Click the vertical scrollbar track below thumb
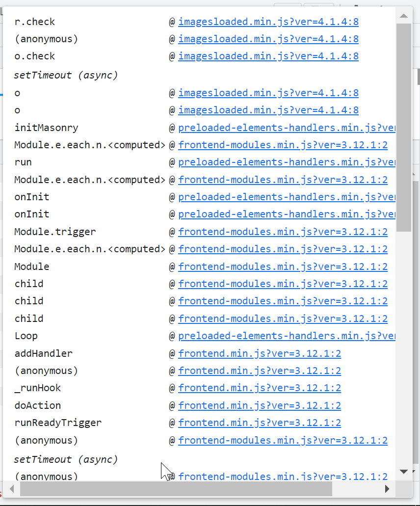The image size is (420, 506). click(x=403, y=348)
